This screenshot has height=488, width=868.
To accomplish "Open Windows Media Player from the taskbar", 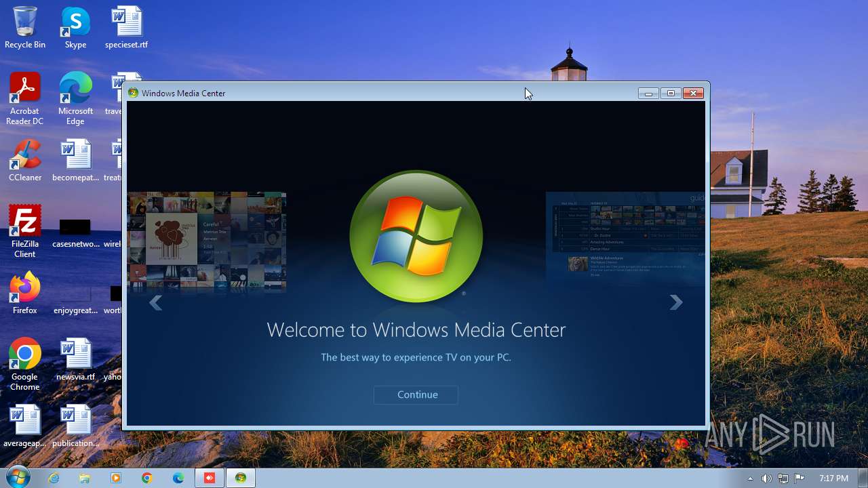I will [116, 478].
